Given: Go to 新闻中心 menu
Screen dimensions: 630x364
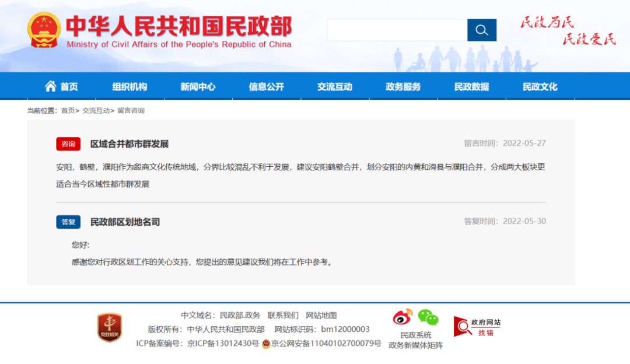Looking at the screenshot, I should pyautogui.click(x=198, y=86).
